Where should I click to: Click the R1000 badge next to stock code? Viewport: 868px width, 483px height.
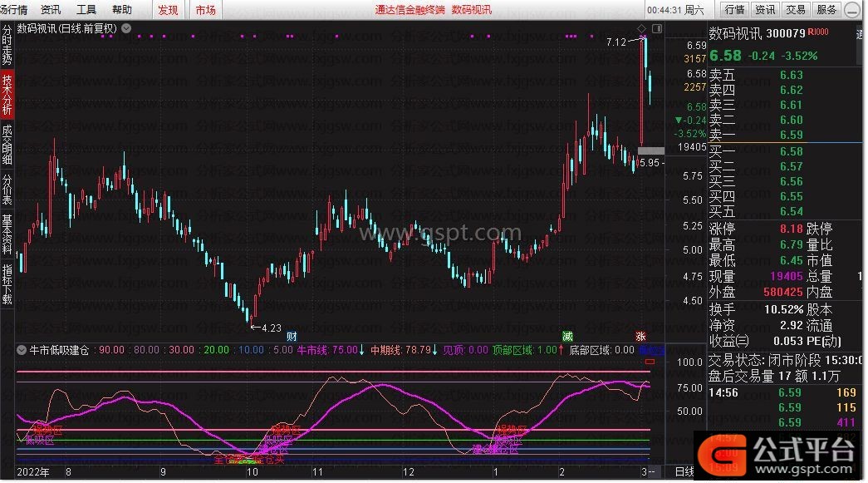[818, 32]
